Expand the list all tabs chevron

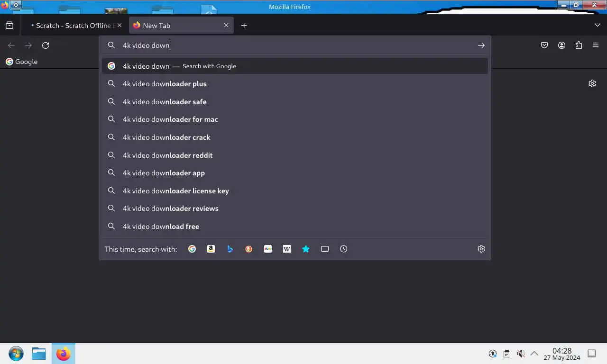click(x=598, y=25)
